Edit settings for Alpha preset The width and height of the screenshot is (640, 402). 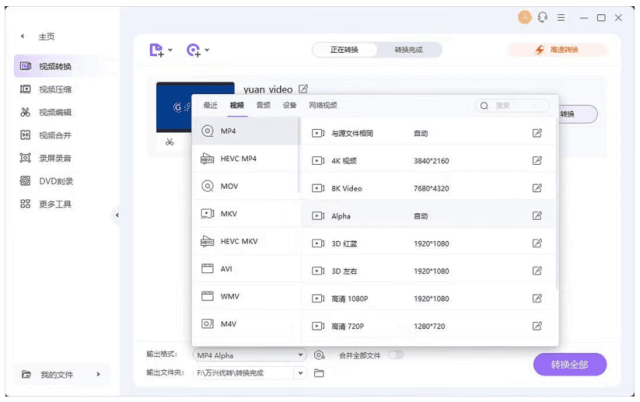537,215
